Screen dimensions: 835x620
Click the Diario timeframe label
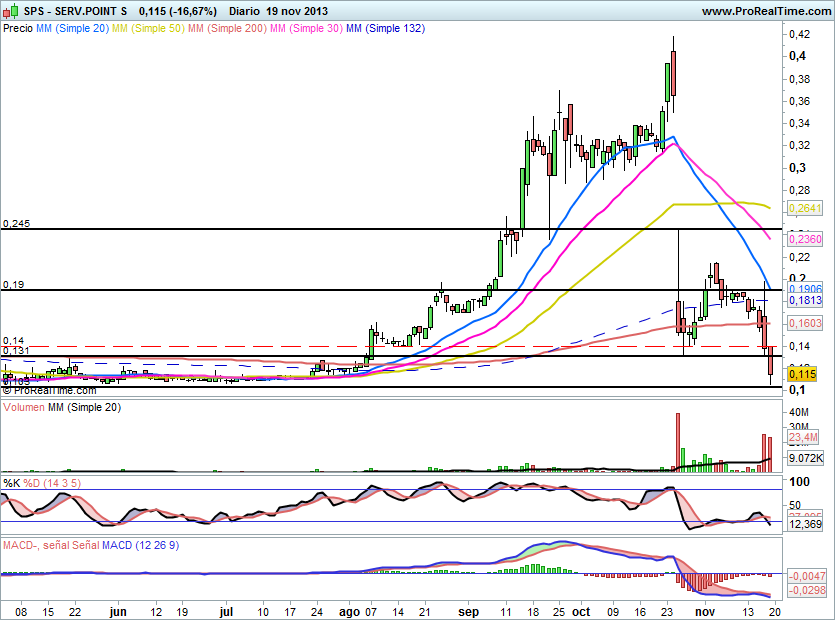[x=235, y=11]
